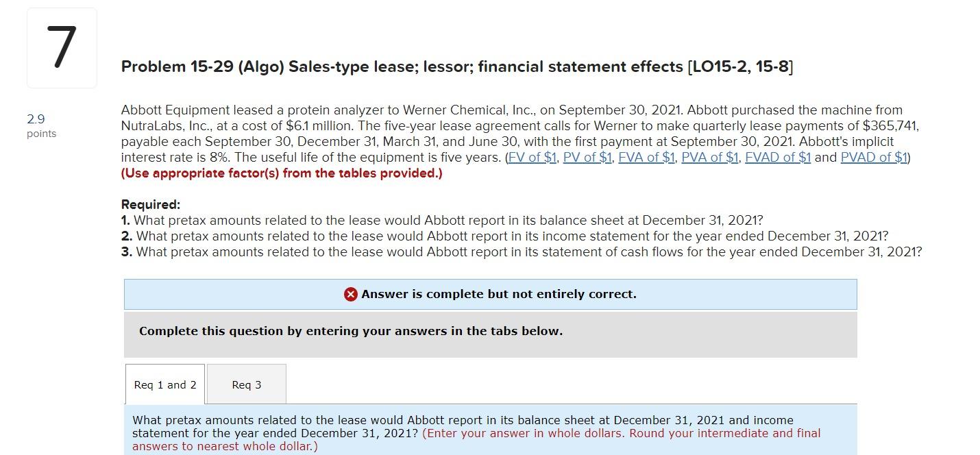Select the 2.9 points indicator

[x=39, y=126]
